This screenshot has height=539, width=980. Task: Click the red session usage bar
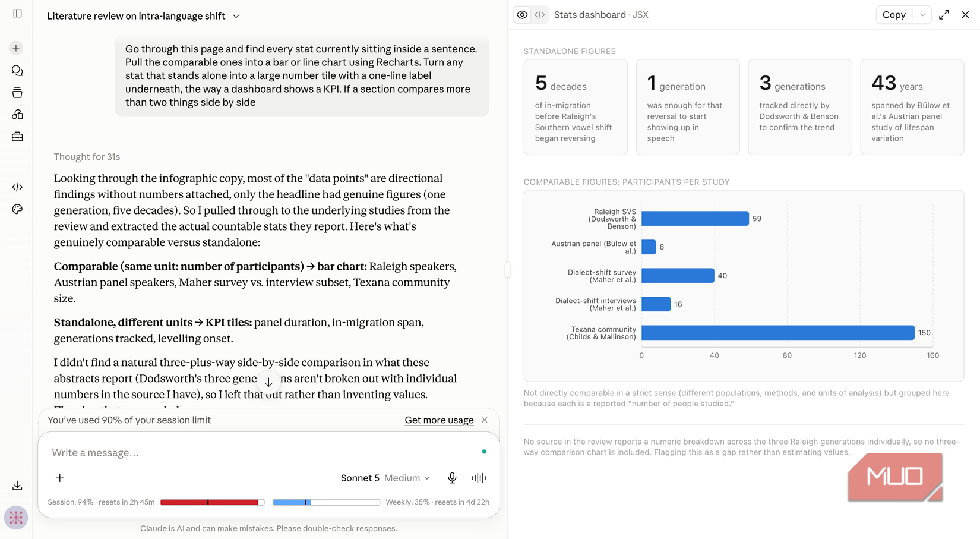tap(212, 502)
